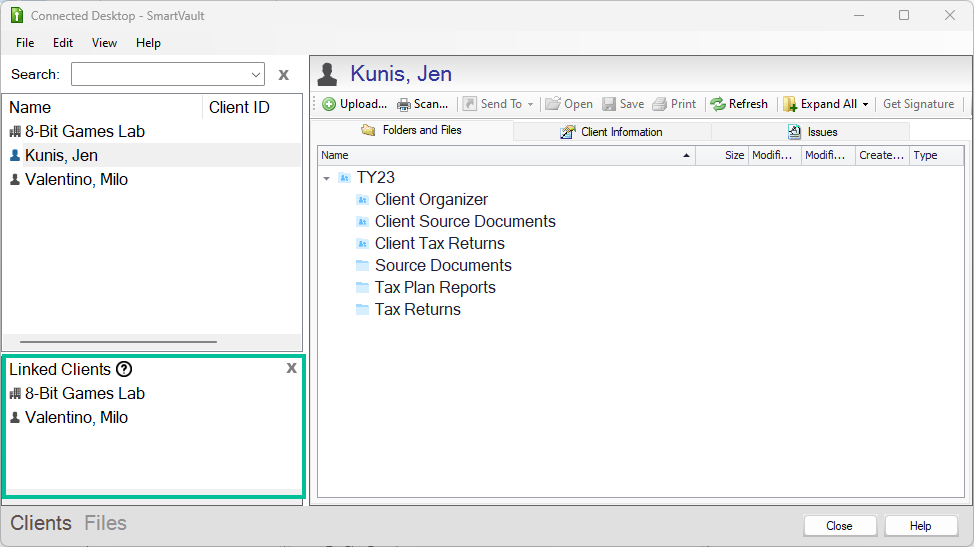Open the Help menu
The image size is (974, 547).
pos(148,43)
